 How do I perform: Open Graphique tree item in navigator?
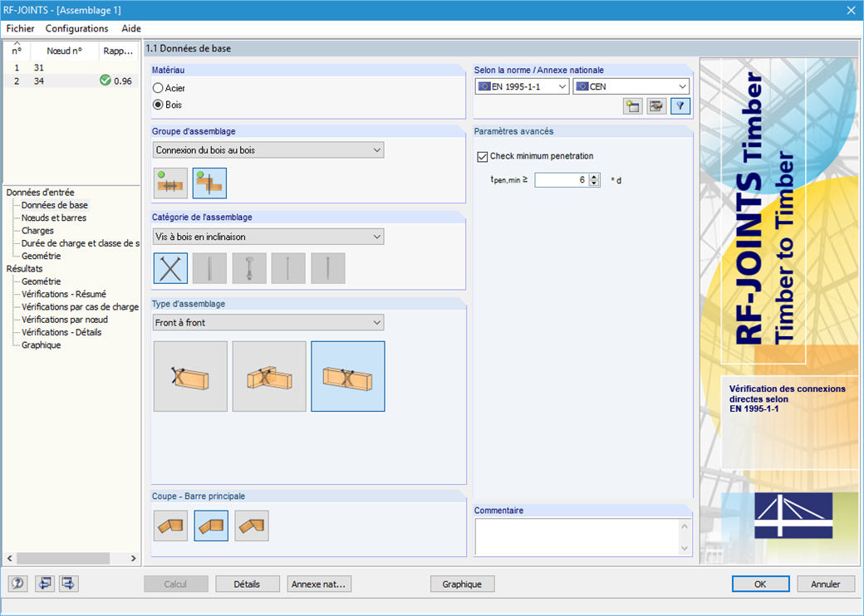pyautogui.click(x=42, y=345)
